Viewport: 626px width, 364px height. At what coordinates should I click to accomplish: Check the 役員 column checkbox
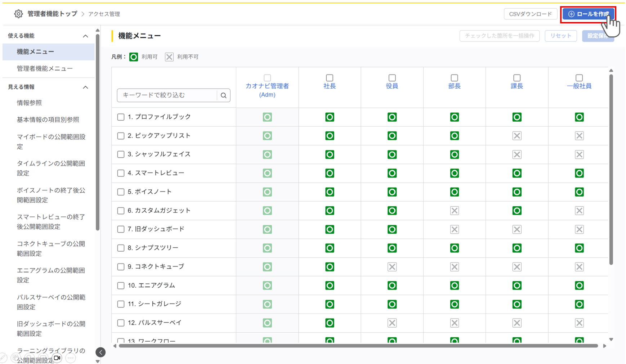tap(392, 78)
